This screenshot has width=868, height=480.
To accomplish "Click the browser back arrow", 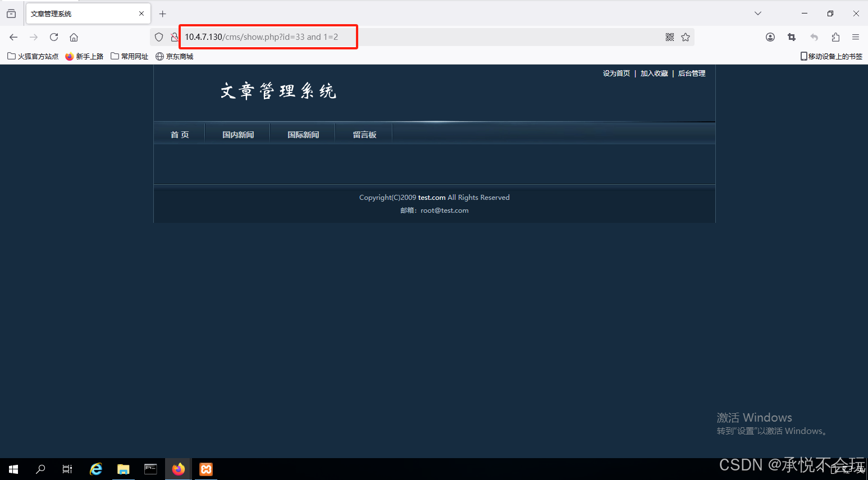I will [x=13, y=37].
